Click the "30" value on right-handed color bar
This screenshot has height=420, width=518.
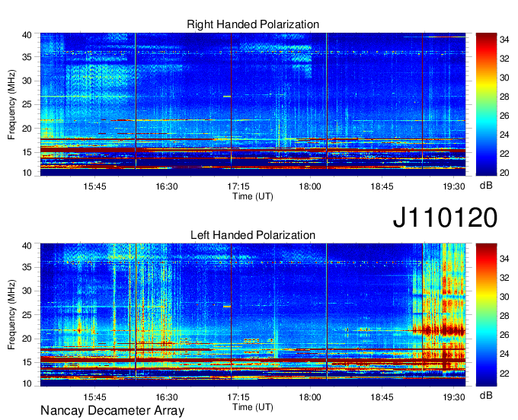(504, 78)
